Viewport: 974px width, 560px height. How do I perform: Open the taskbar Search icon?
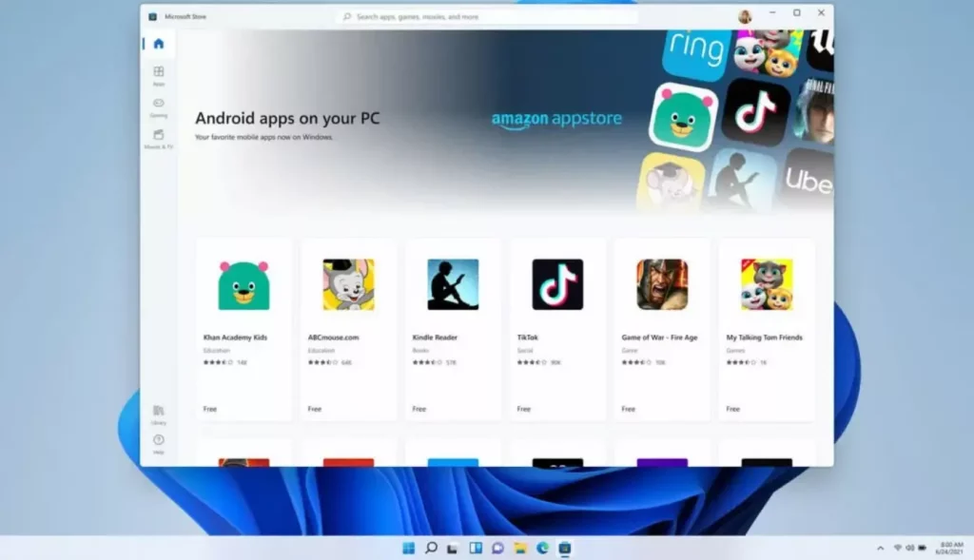(x=431, y=548)
